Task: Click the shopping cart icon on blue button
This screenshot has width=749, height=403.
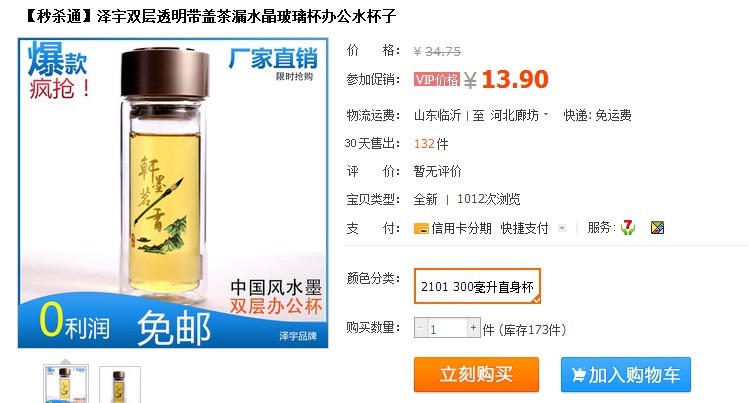Action: [578, 375]
